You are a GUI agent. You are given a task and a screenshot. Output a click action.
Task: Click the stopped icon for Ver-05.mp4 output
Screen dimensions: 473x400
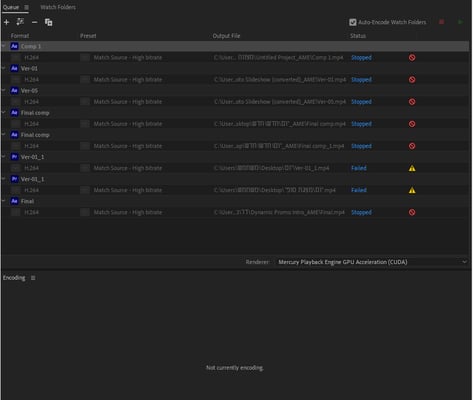coord(412,102)
